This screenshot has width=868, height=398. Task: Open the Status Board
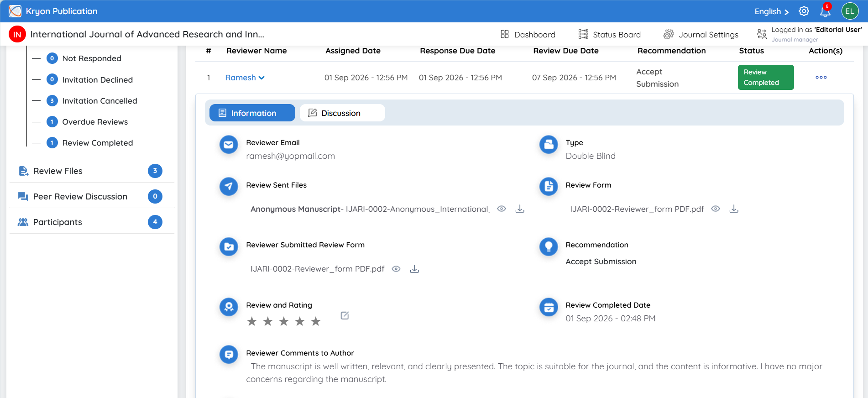(x=610, y=34)
